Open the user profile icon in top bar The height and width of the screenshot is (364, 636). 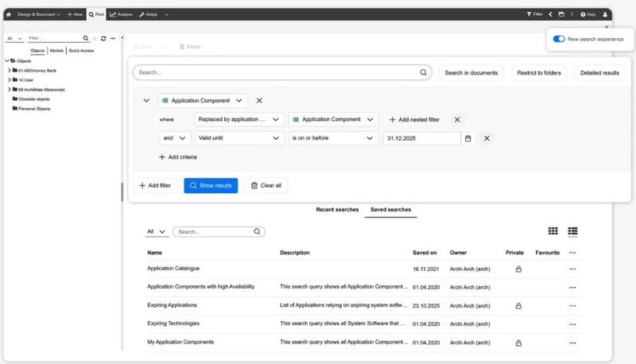click(606, 14)
